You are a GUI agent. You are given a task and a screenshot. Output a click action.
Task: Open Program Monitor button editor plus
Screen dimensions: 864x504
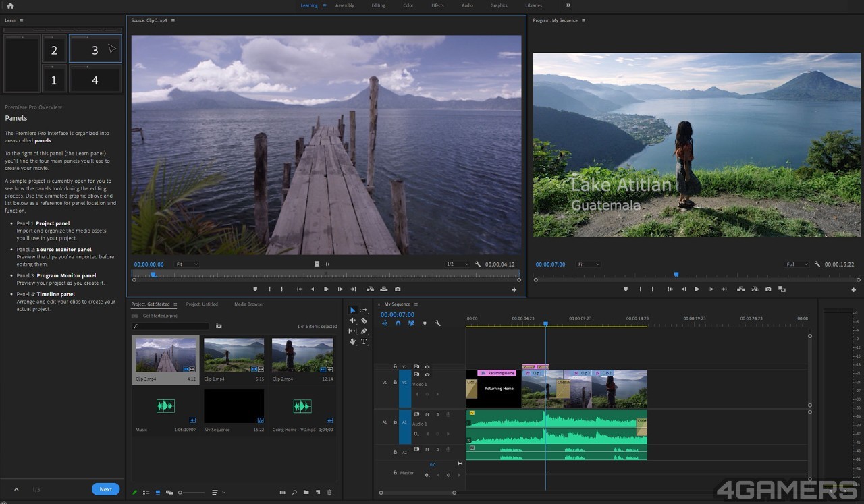854,290
